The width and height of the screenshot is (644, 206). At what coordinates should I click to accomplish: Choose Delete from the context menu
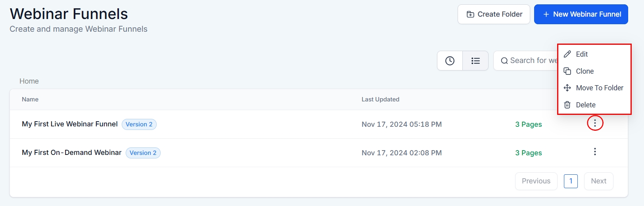point(585,105)
